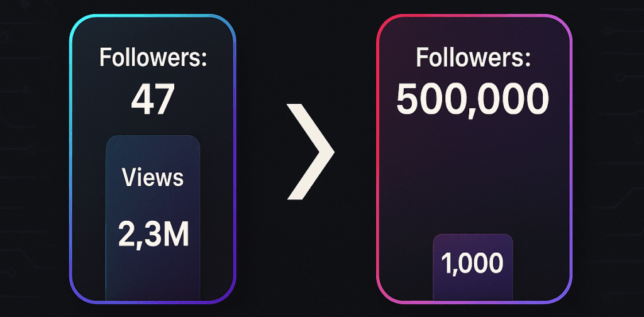Click the digit 4 in 47

141,99
